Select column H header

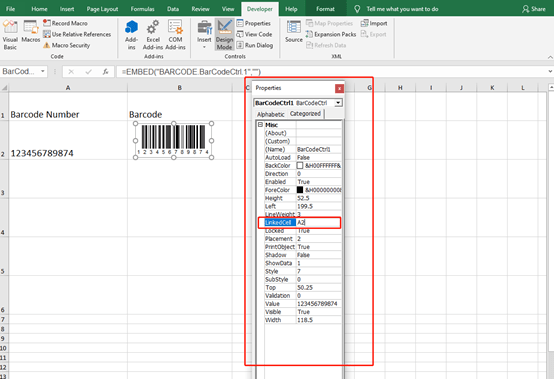pyautogui.click(x=400, y=88)
